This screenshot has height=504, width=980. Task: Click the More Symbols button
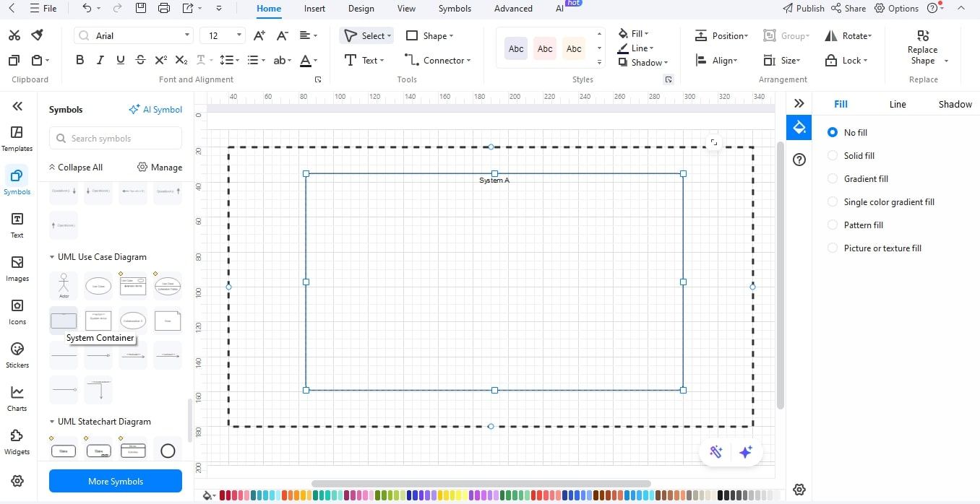(x=116, y=481)
